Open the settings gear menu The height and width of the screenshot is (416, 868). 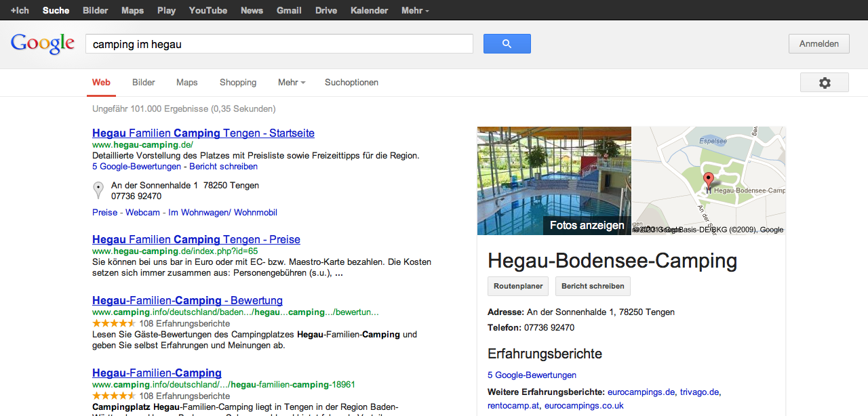tap(824, 83)
